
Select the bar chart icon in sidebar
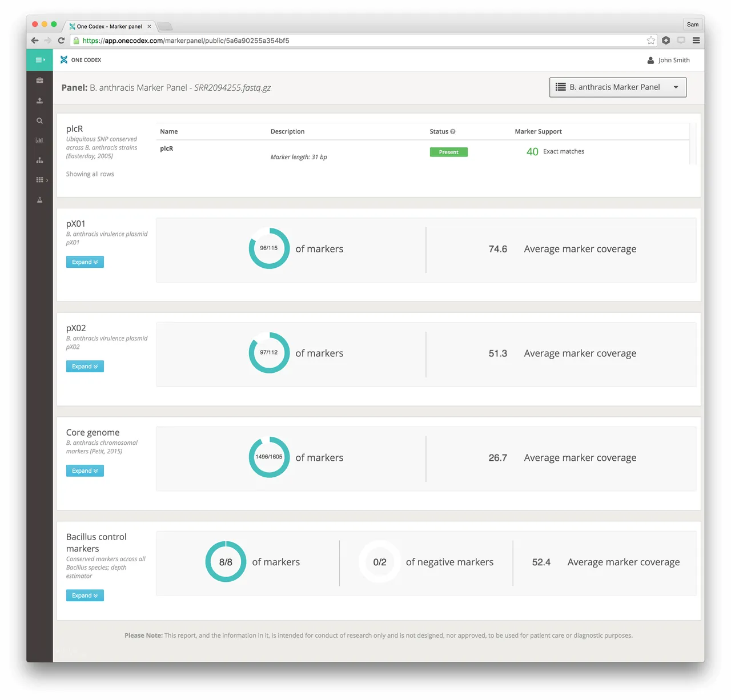point(39,140)
